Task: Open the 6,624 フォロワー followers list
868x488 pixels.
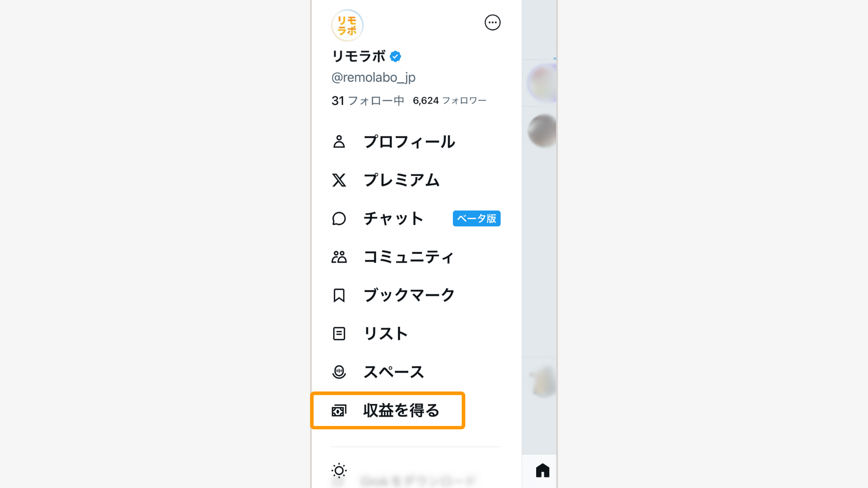Action: (x=449, y=101)
